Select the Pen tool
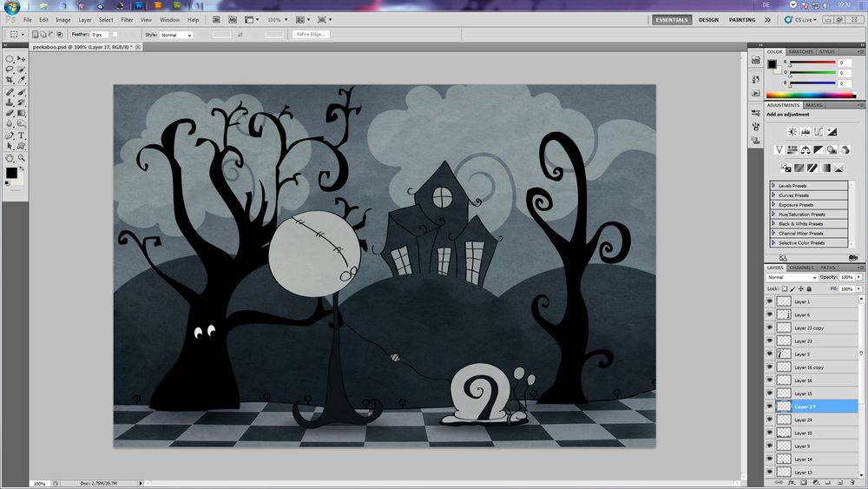This screenshot has width=868, height=489. 10,135
